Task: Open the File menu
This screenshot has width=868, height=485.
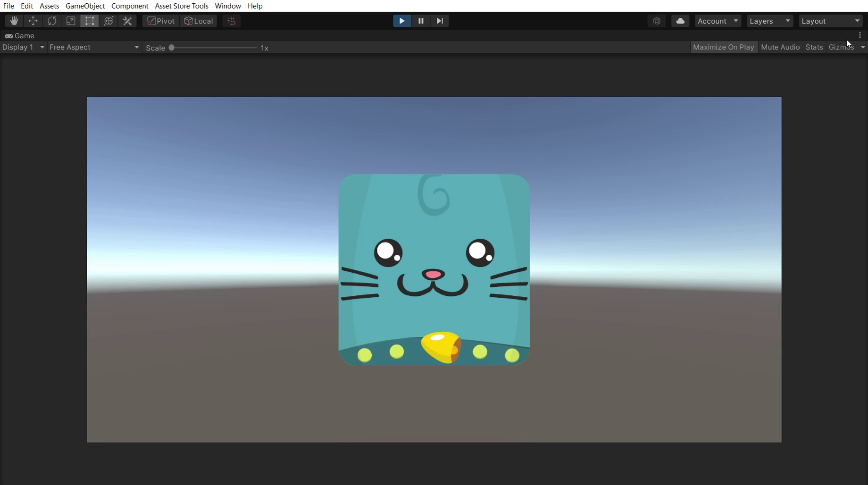Action: coord(8,6)
